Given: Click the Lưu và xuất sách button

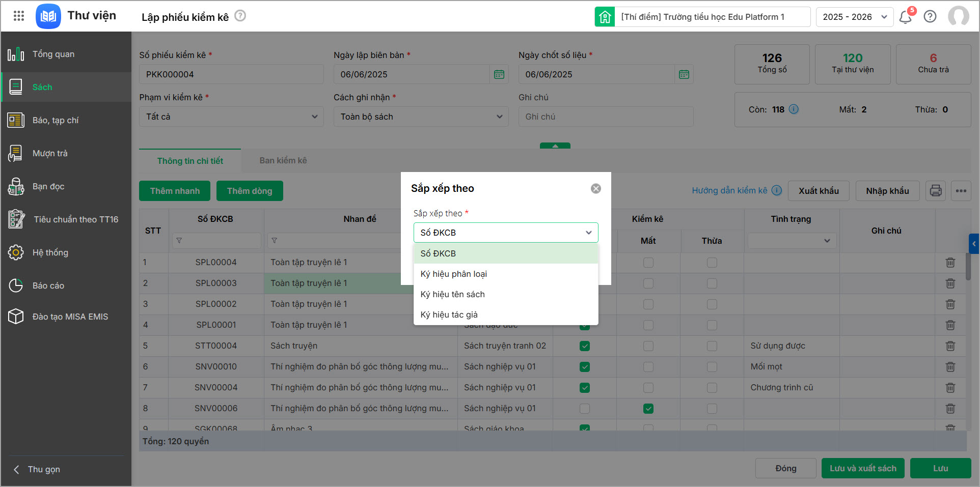Looking at the screenshot, I should pos(862,468).
